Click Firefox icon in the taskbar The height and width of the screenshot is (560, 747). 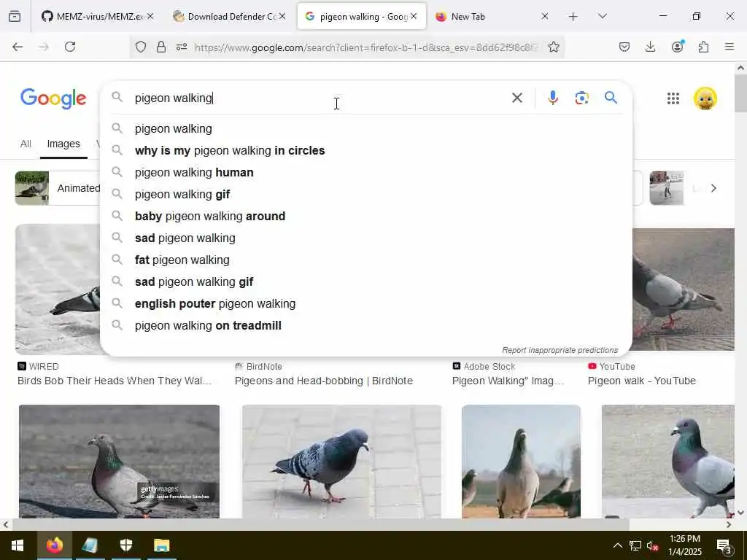tap(54, 545)
